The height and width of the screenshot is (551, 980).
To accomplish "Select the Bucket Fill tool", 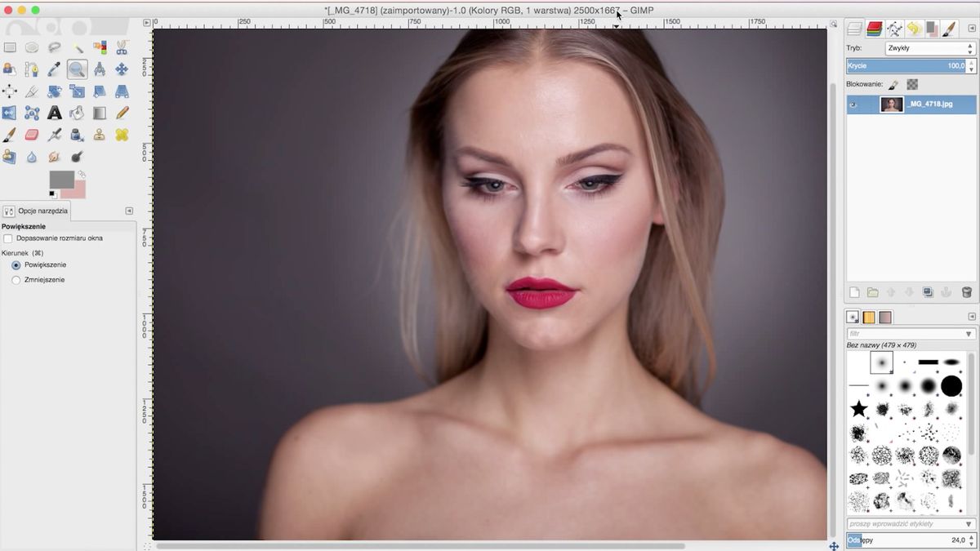I will tap(77, 113).
